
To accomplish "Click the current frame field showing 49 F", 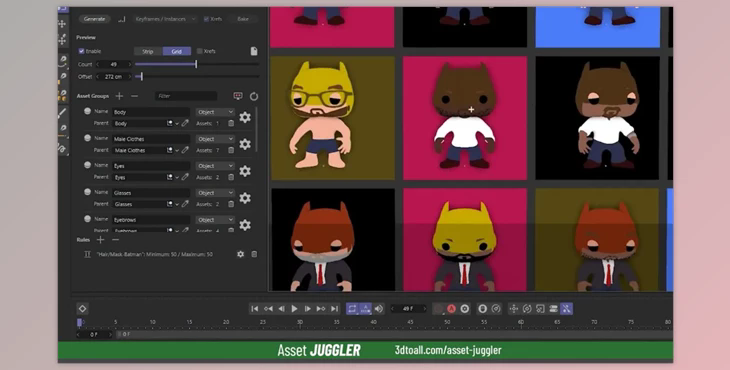I will click(408, 309).
